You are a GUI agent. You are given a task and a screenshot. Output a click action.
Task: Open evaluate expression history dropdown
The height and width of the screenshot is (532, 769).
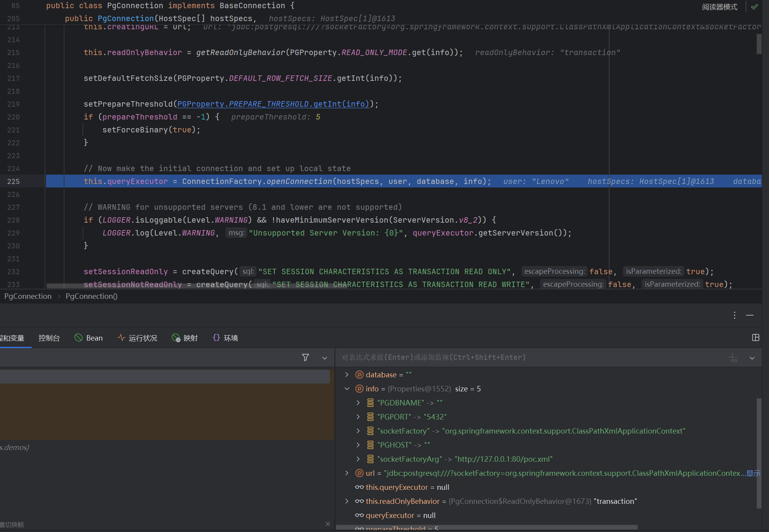752,358
